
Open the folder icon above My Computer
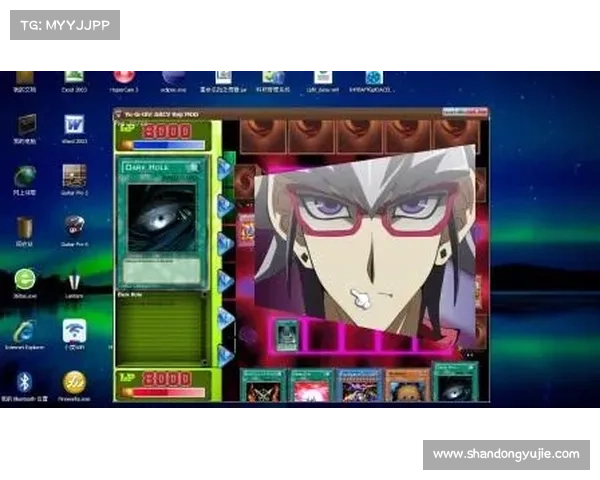coord(24,82)
